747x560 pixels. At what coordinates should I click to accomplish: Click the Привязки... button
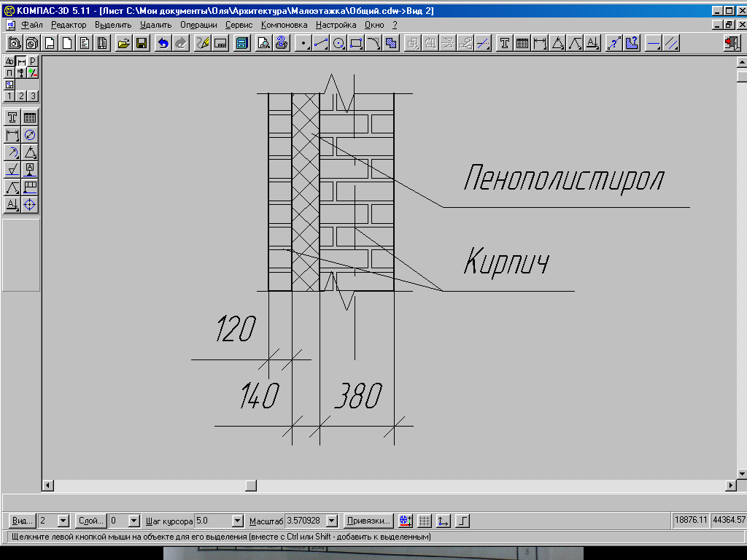click(x=368, y=521)
